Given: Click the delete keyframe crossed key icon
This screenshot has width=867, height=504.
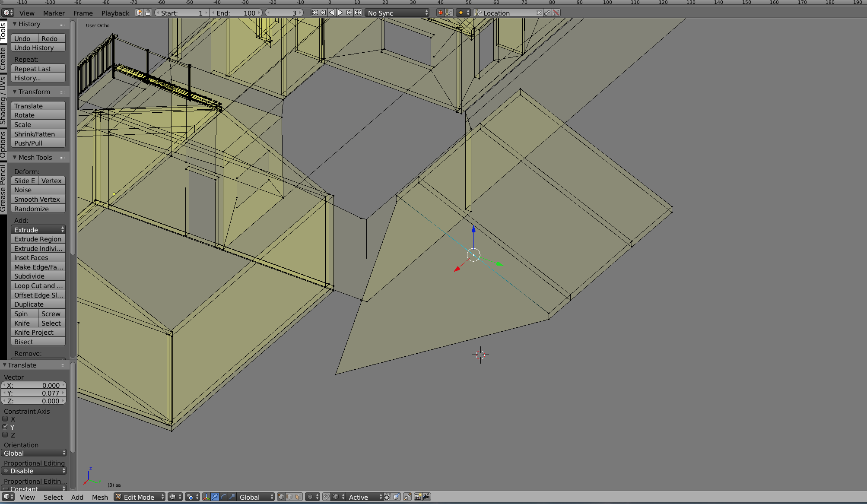Looking at the screenshot, I should [556, 13].
